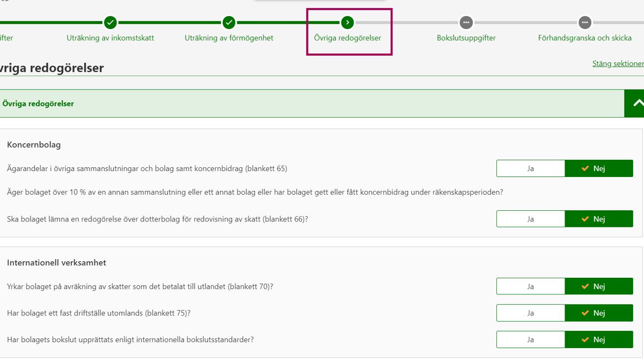Choose Ja for avräkning av skatter blankett 70
The height and width of the screenshot is (362, 644).
click(x=530, y=286)
